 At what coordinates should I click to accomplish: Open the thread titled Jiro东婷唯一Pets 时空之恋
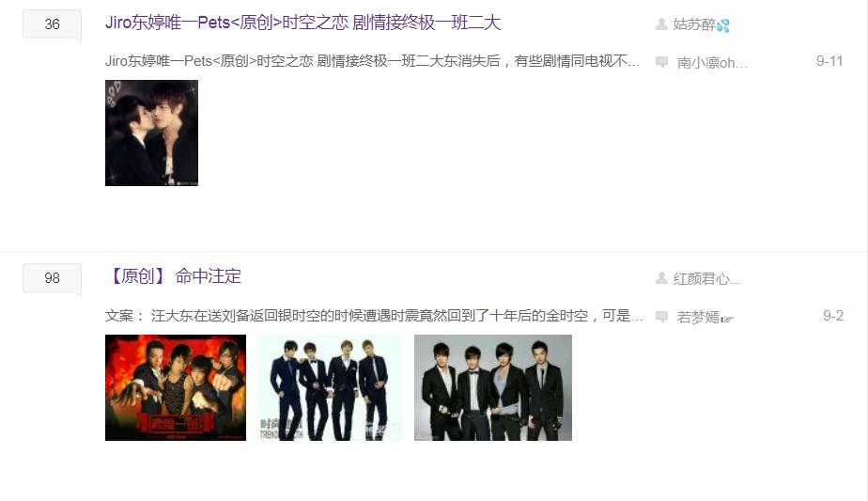pos(302,23)
